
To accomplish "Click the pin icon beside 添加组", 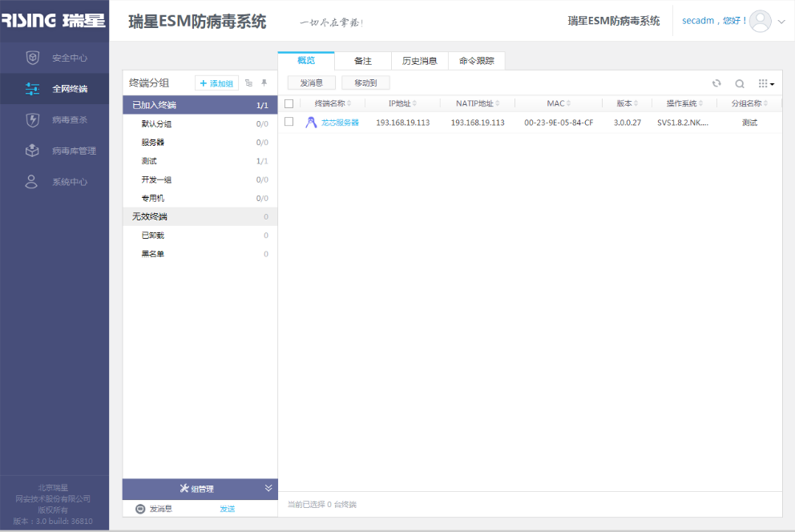I will 264,83.
